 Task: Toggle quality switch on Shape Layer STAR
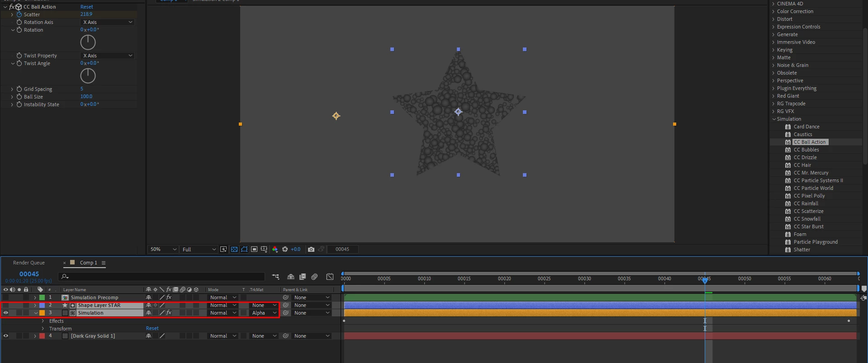(162, 305)
